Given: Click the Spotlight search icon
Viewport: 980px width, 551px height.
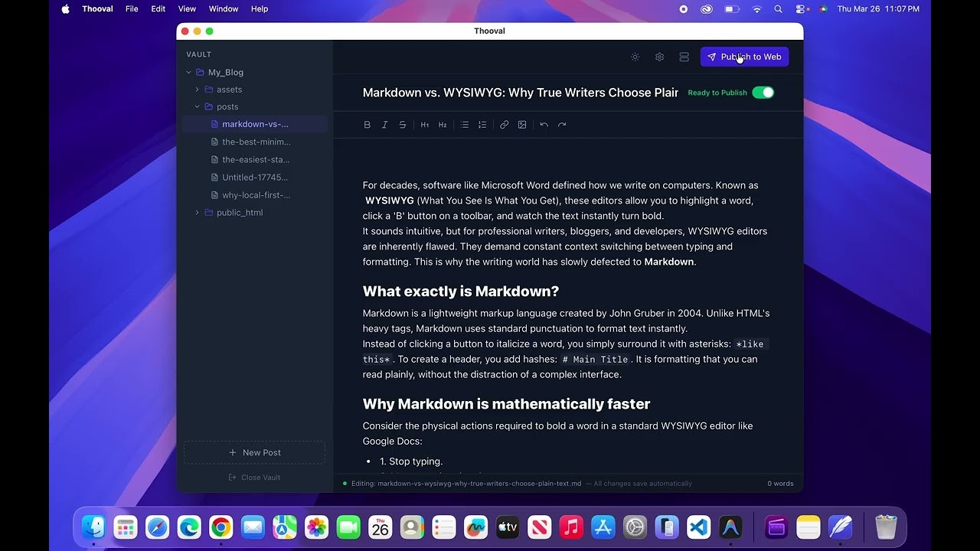Looking at the screenshot, I should click(779, 9).
